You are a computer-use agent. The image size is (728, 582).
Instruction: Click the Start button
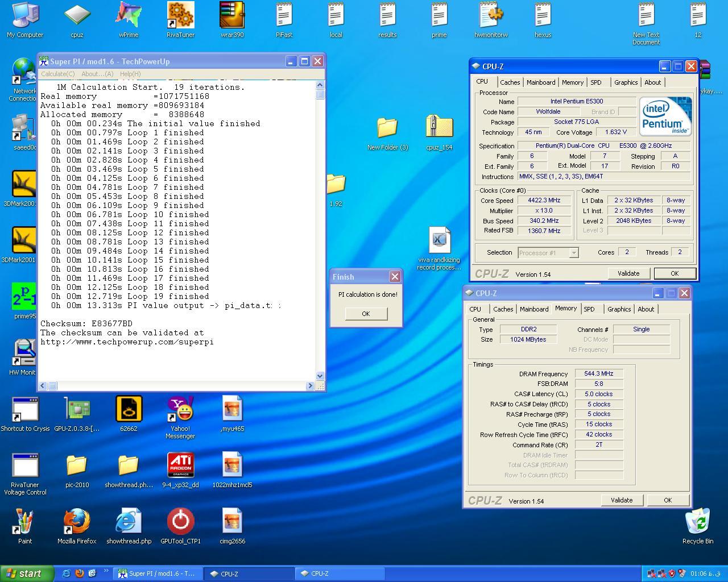point(27,573)
